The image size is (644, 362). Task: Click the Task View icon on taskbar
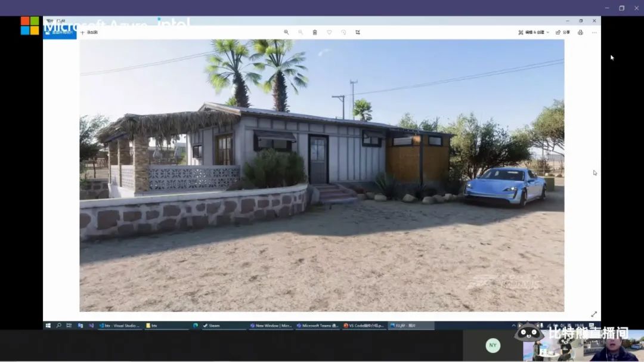69,326
